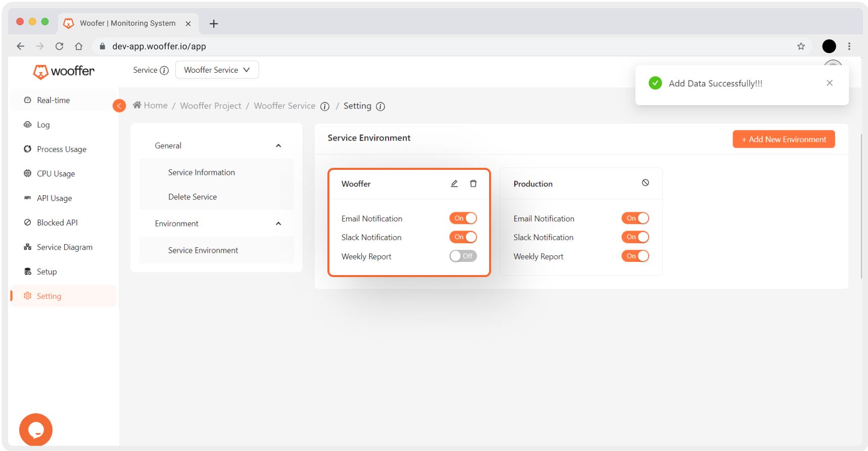Click the Wooffer card title
The height and width of the screenshot is (451, 868).
pos(356,184)
